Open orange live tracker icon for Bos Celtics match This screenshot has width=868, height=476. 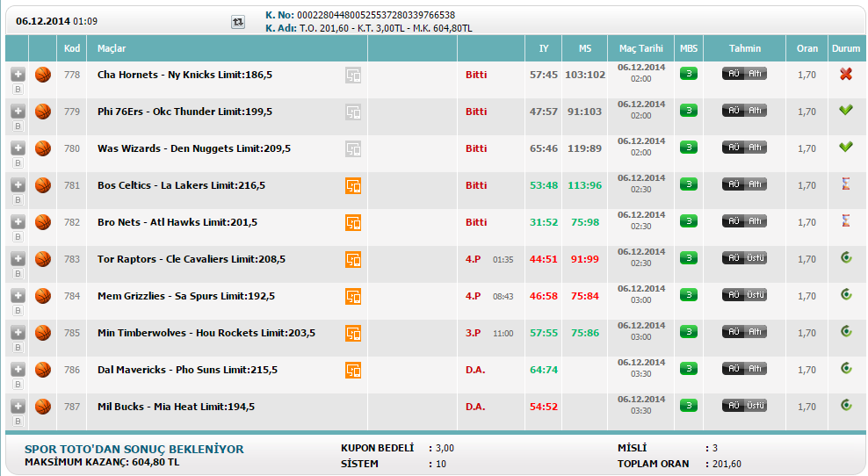[x=353, y=185]
